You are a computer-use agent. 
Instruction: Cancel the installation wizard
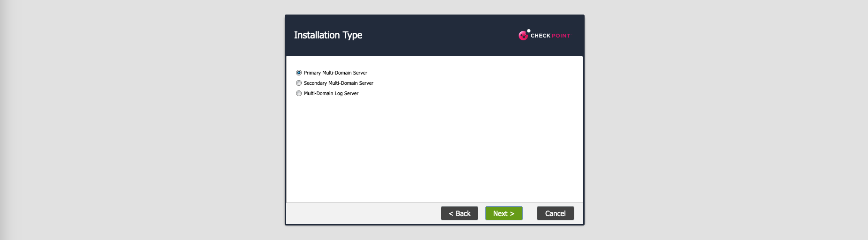[555, 213]
